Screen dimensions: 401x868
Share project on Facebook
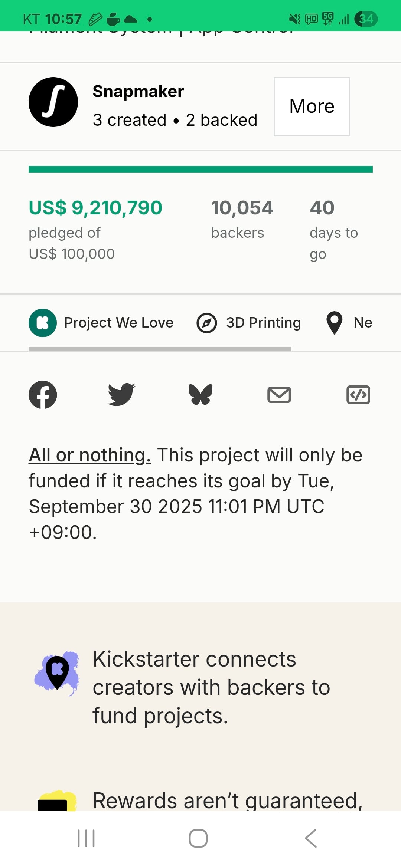(43, 395)
